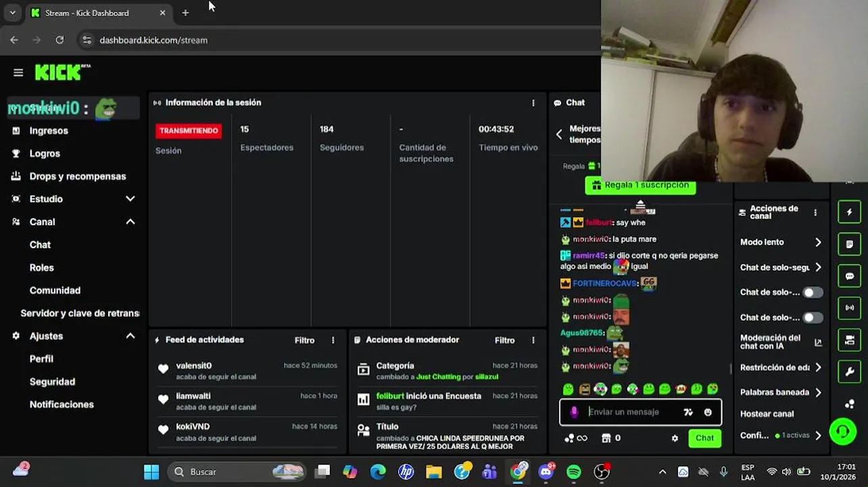Open Discord from the taskbar
The width and height of the screenshot is (868, 487).
(x=546, y=471)
